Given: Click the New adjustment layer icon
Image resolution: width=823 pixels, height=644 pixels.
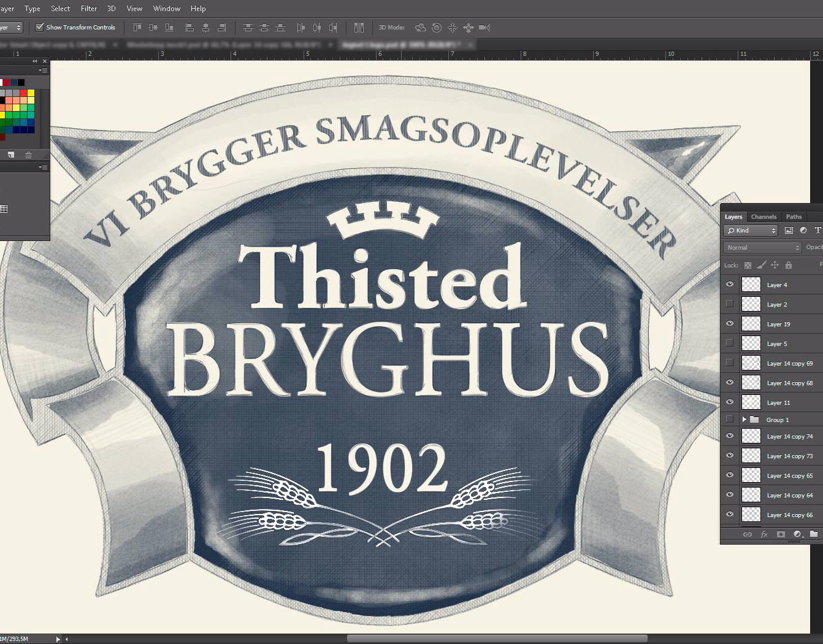Looking at the screenshot, I should 797,534.
